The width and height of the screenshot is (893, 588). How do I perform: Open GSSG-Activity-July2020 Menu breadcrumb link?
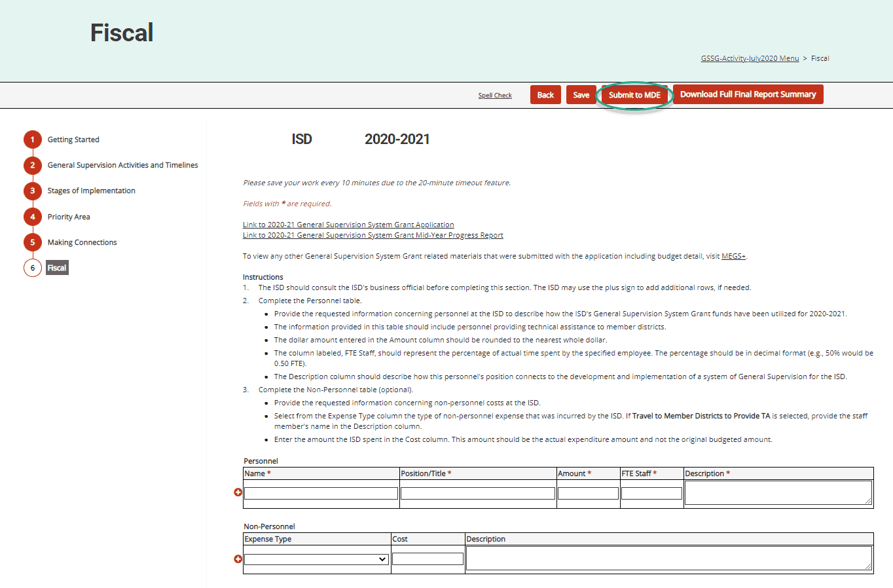(750, 58)
